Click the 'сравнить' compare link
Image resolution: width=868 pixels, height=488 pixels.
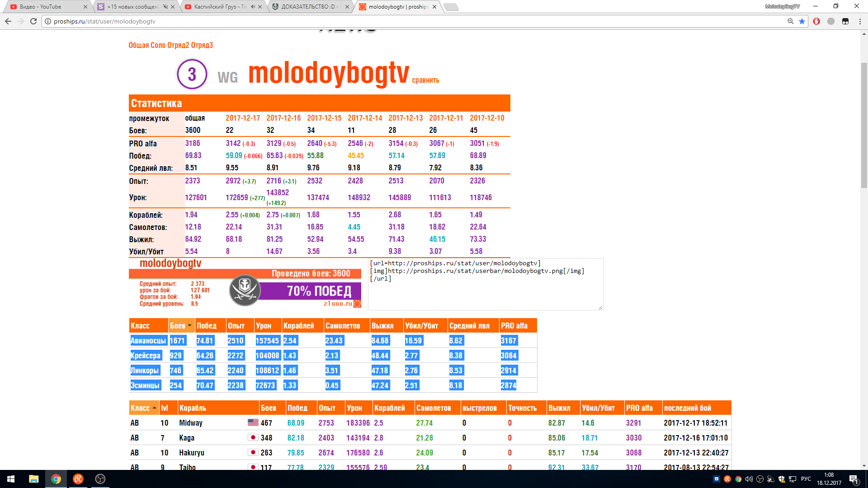tap(425, 80)
